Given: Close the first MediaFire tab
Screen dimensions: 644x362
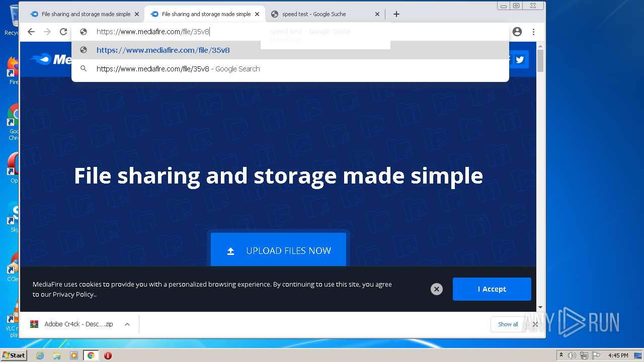Looking at the screenshot, I should click(137, 14).
